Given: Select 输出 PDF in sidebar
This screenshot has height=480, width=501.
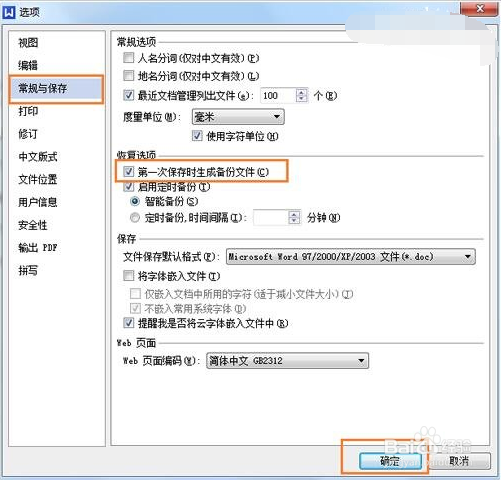Looking at the screenshot, I should click(x=38, y=248).
